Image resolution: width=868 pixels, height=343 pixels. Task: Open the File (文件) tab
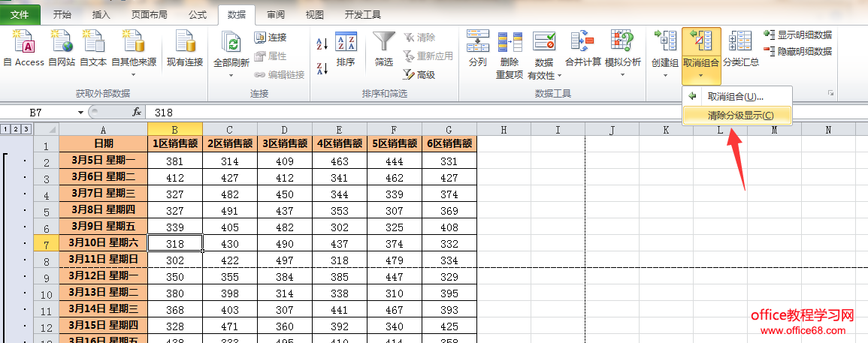(20, 15)
